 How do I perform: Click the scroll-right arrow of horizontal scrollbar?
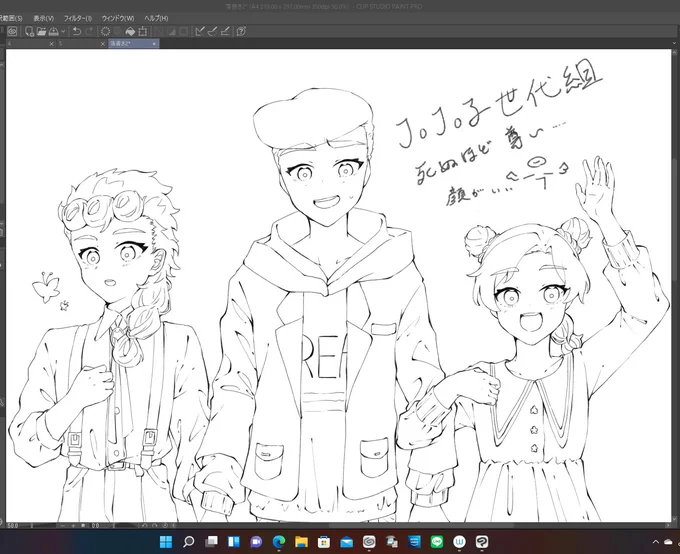pos(668,525)
